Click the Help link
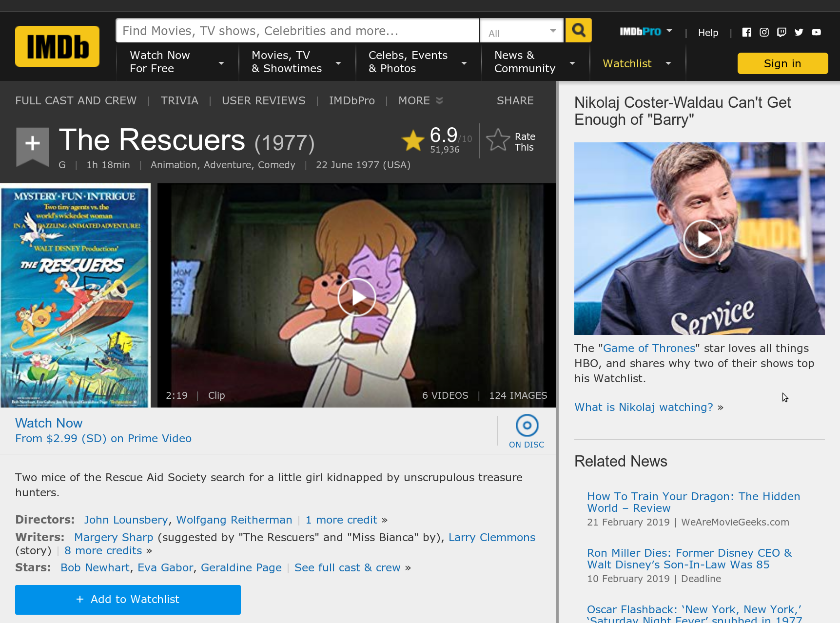 708,33
